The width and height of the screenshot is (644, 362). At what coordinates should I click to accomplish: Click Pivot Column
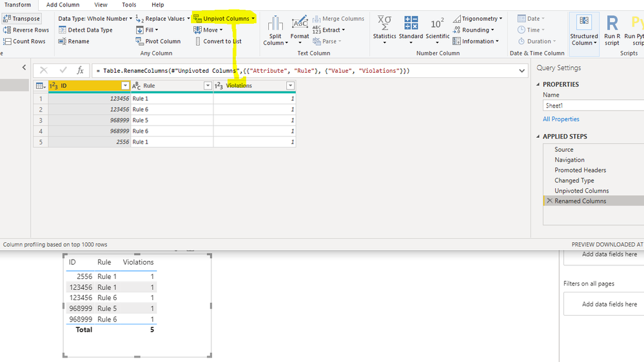[x=158, y=41]
